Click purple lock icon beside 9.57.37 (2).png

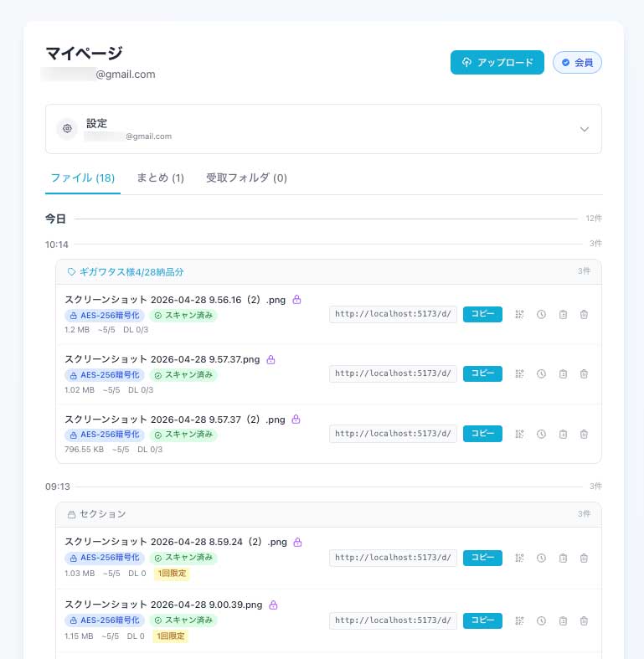(296, 419)
